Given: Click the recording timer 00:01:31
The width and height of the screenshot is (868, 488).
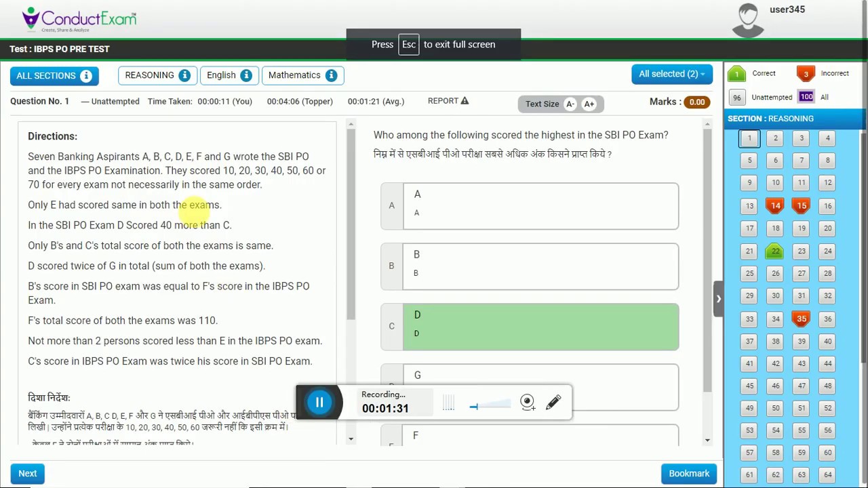Looking at the screenshot, I should [x=385, y=409].
